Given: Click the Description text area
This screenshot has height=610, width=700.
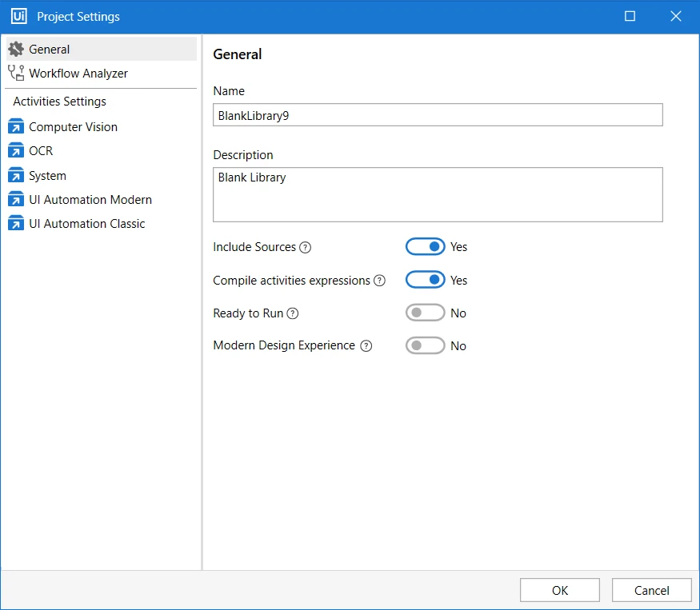Looking at the screenshot, I should tap(438, 194).
